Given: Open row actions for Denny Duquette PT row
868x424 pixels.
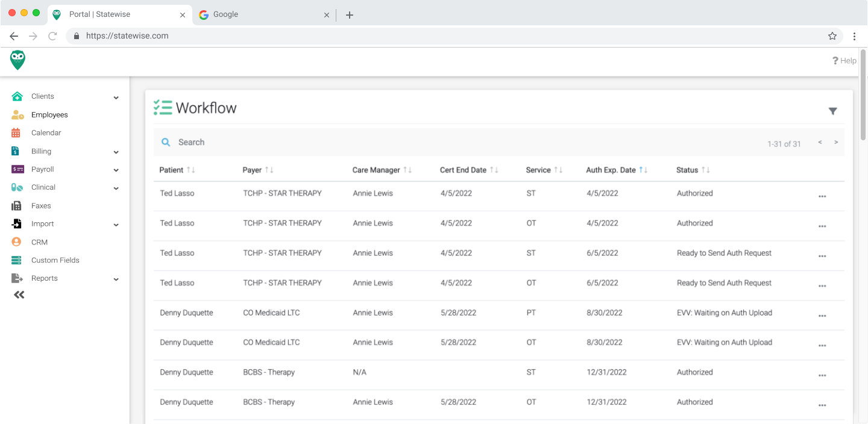Looking at the screenshot, I should (822, 316).
